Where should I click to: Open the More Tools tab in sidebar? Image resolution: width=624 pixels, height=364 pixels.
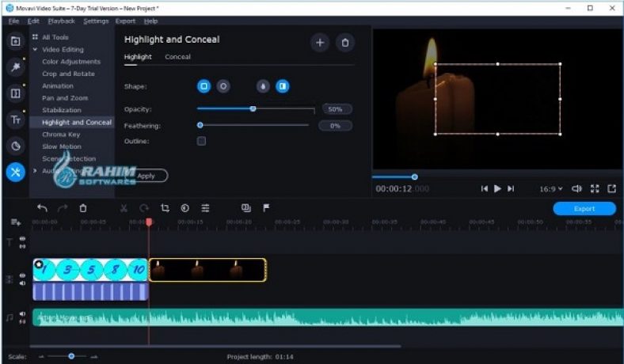point(16,173)
